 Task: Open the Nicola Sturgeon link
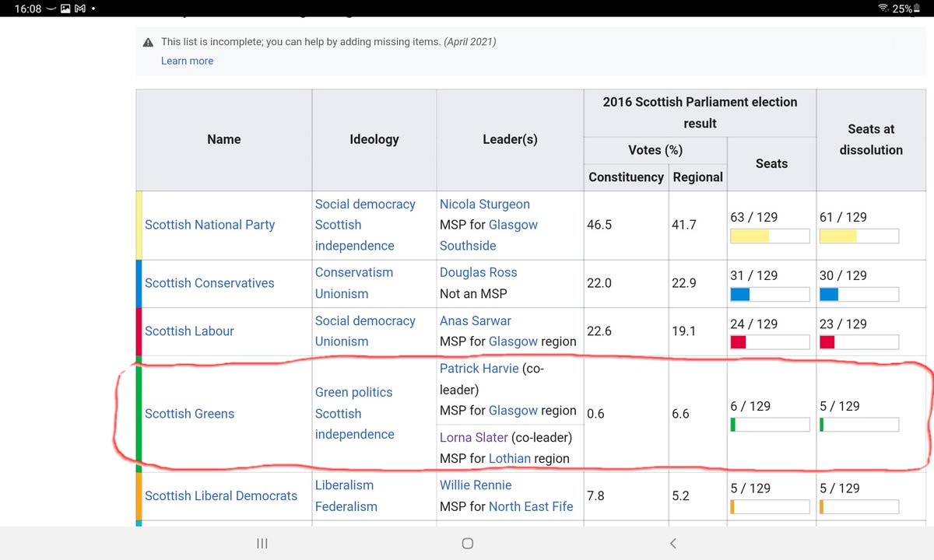485,204
